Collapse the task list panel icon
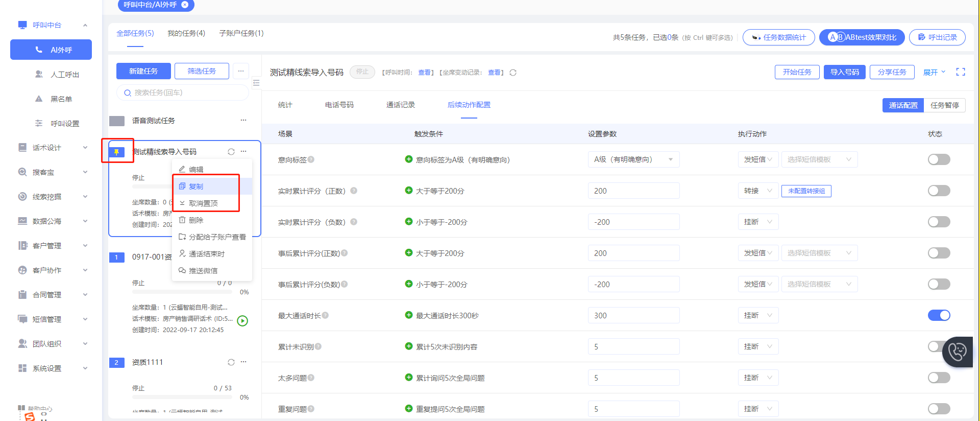 (x=256, y=83)
